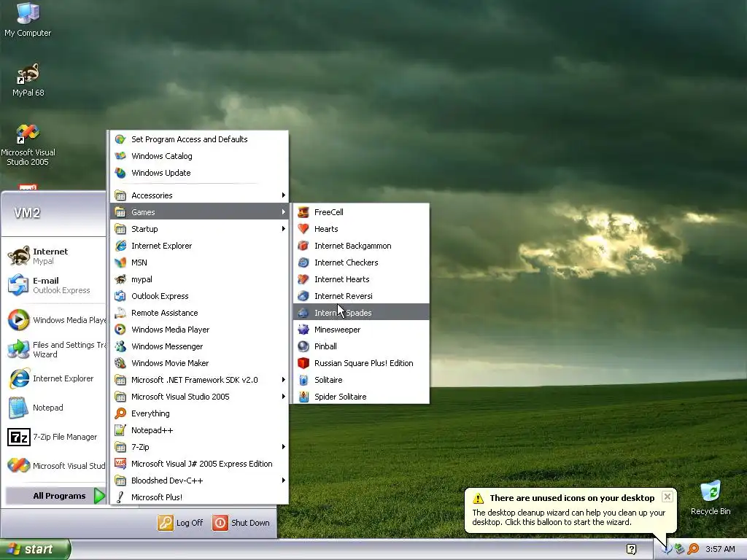Click the Everything search icon in the programs list
Viewport: 747px width, 560px height.
[120, 413]
